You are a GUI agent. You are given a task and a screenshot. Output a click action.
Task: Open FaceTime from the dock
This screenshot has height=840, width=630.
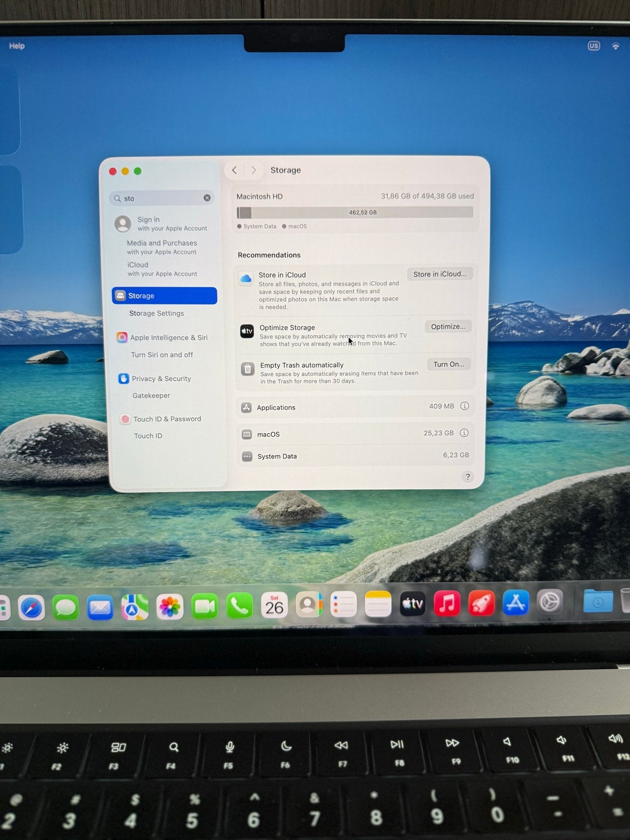click(x=205, y=607)
